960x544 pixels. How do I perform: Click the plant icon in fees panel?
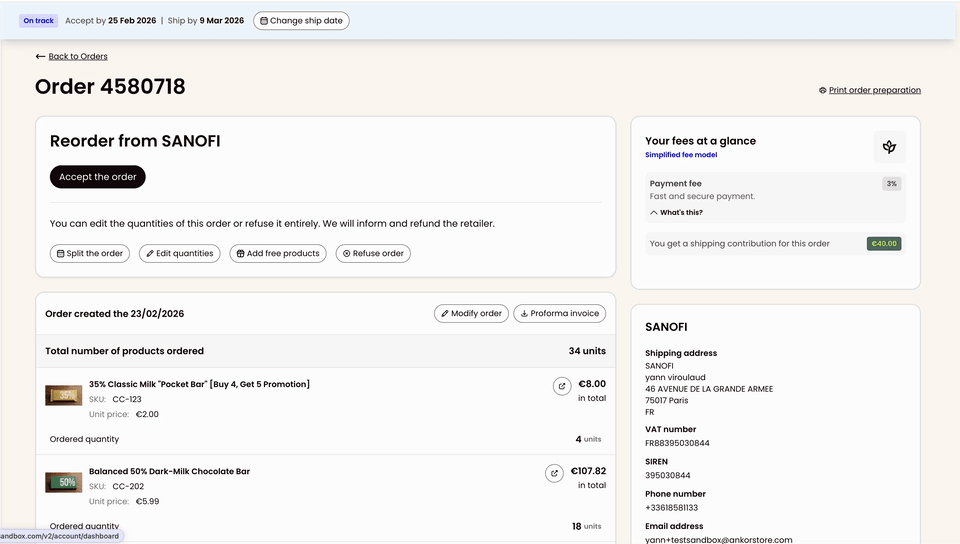click(x=889, y=147)
